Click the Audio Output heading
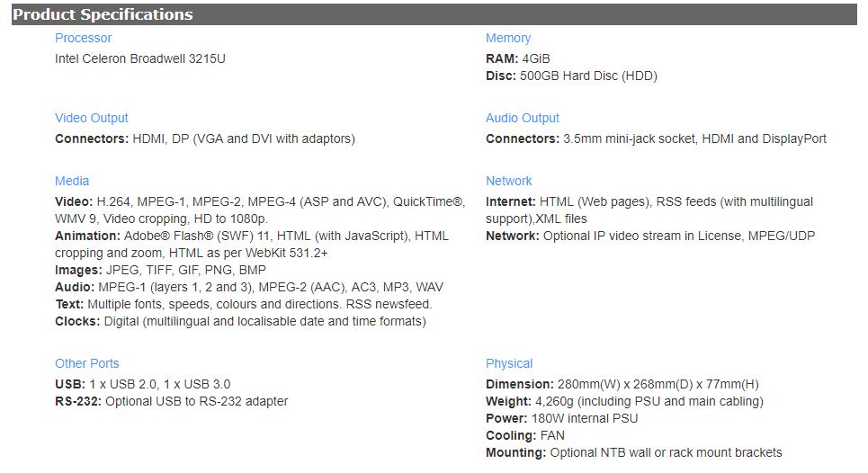The width and height of the screenshot is (868, 473). point(522,119)
